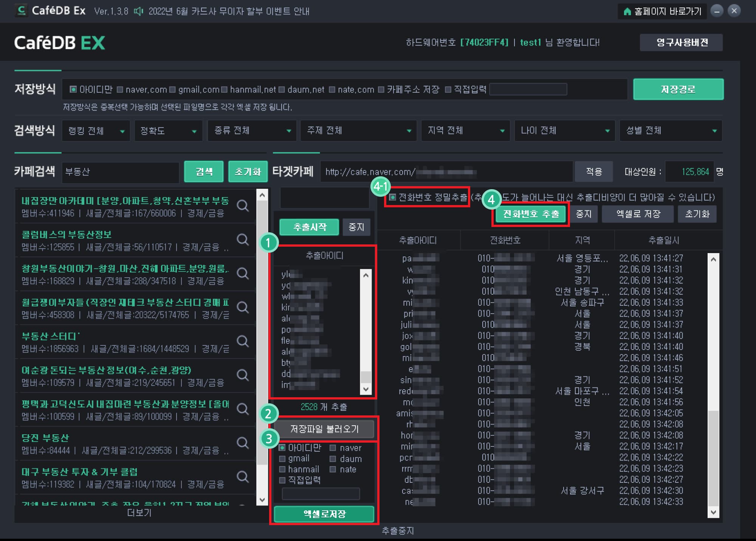Click magnifier icon for 평택과 고덕신도시 cafe

tap(243, 409)
